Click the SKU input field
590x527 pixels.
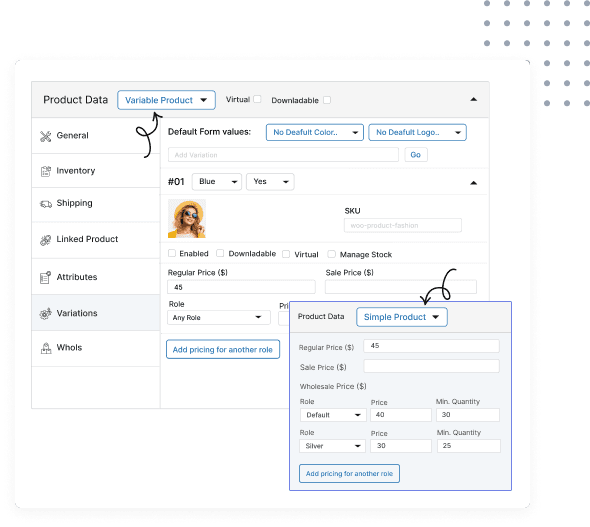pyautogui.click(x=403, y=225)
